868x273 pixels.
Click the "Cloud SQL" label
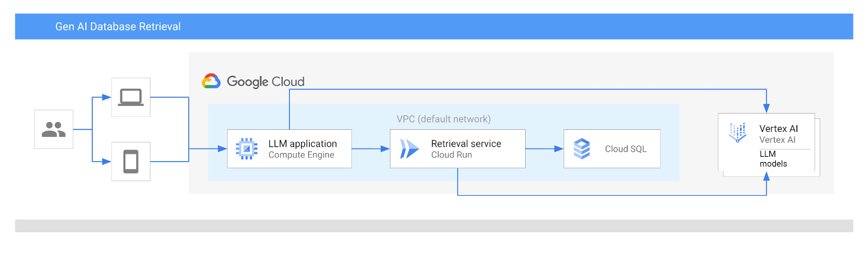tap(626, 149)
